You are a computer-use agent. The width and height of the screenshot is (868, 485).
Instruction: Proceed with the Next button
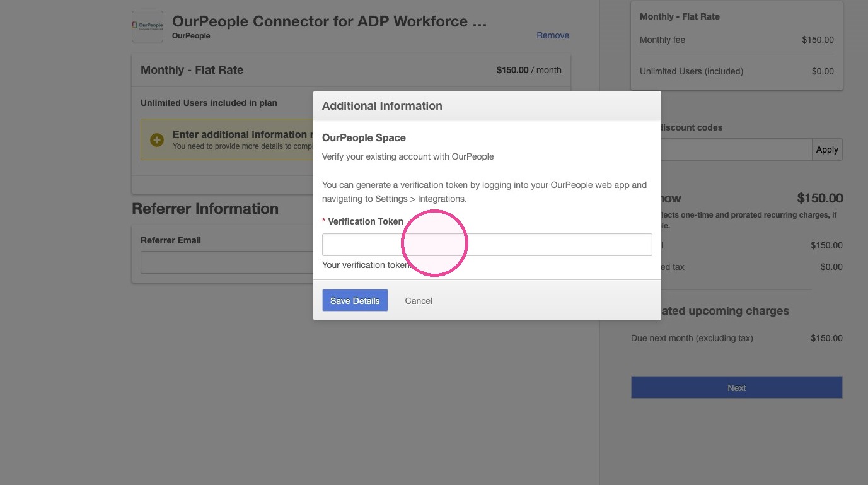click(736, 388)
